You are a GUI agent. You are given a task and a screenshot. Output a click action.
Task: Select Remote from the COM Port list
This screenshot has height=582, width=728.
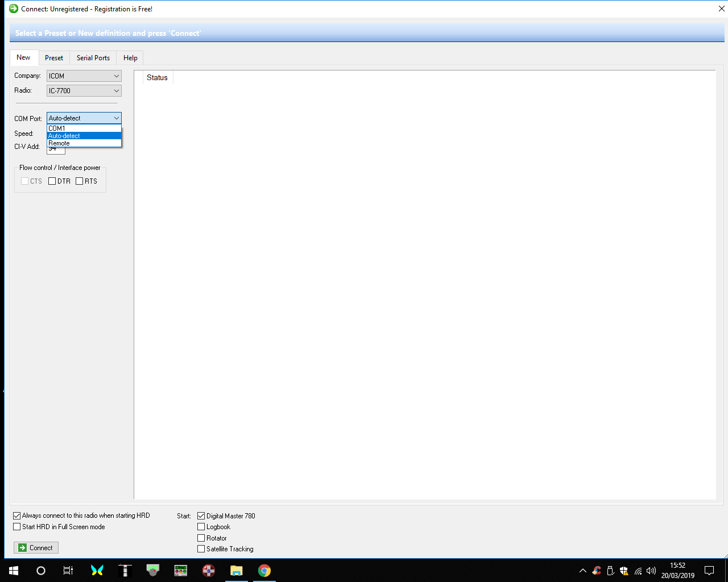[x=84, y=143]
